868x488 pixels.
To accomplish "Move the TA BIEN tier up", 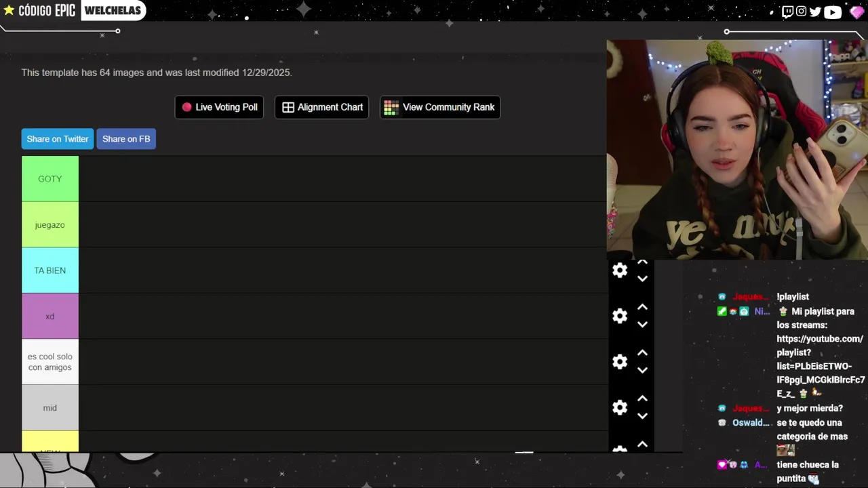I will pos(642,262).
